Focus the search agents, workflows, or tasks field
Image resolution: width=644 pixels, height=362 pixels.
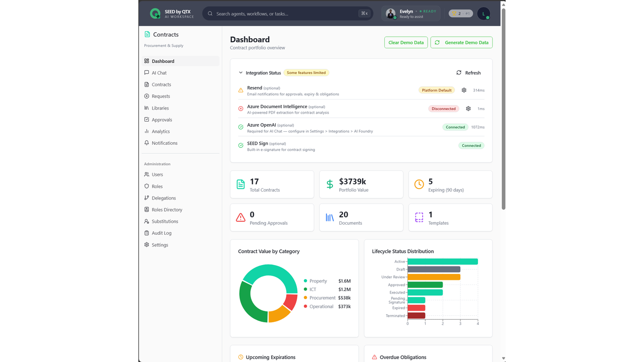click(288, 14)
